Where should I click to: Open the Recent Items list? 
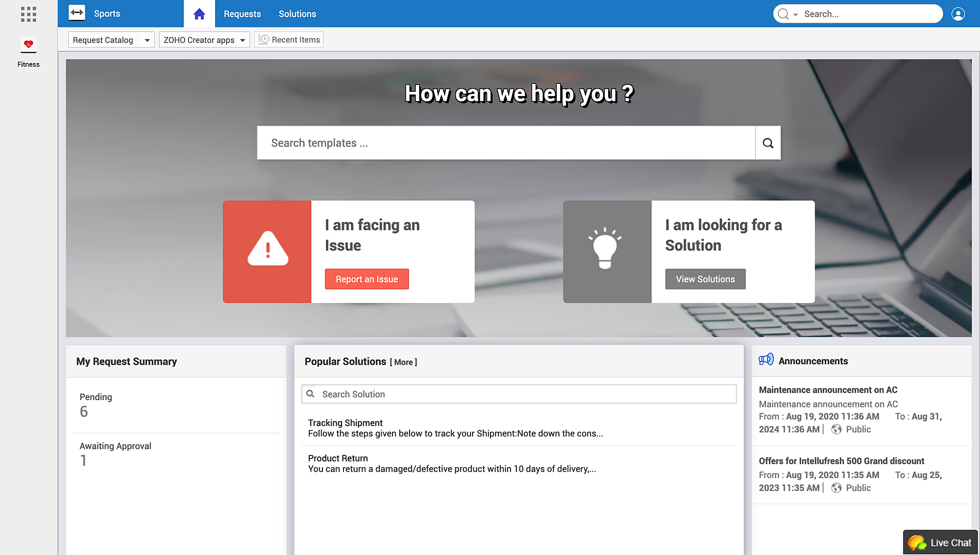tap(289, 40)
